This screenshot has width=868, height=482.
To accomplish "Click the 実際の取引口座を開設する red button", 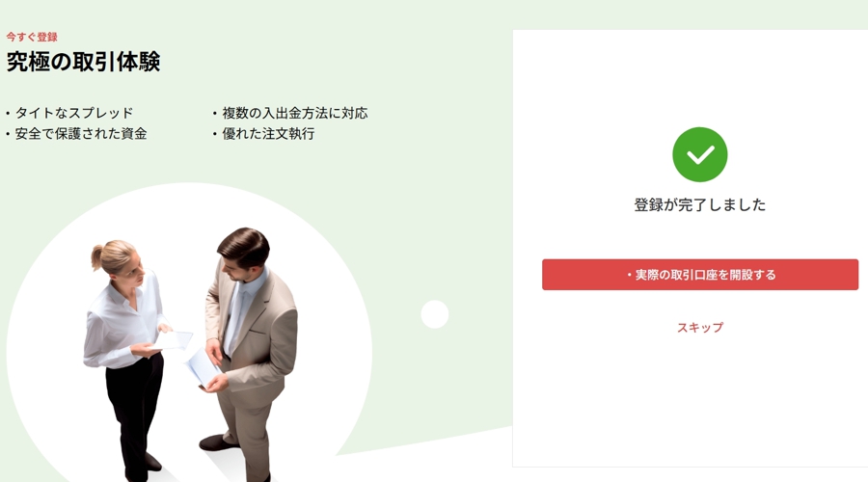I will coord(700,275).
